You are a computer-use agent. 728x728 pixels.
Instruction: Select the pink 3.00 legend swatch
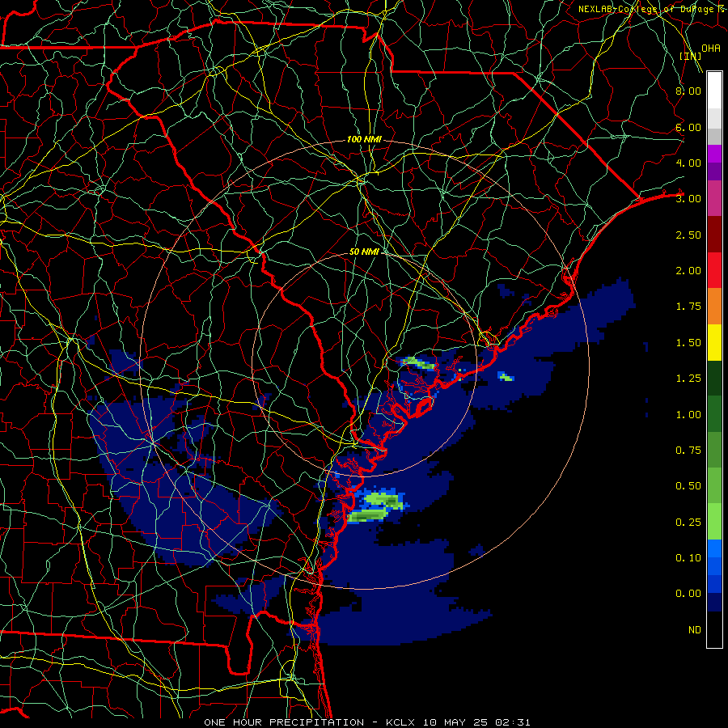point(714,198)
